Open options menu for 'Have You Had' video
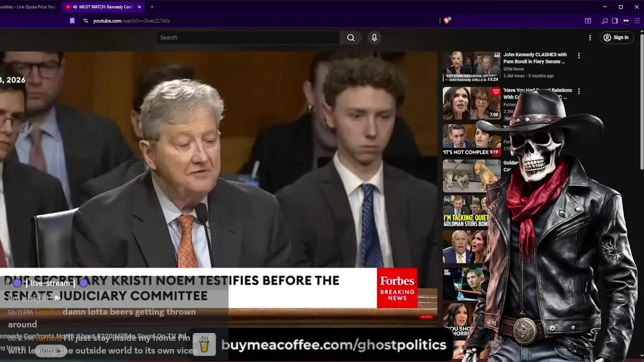The width and height of the screenshot is (644, 362). point(579,92)
